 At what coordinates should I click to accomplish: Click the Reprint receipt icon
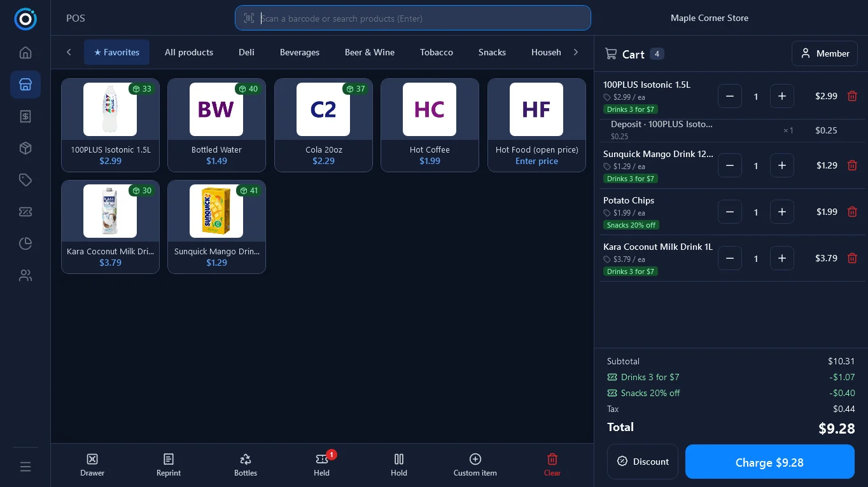(x=169, y=459)
